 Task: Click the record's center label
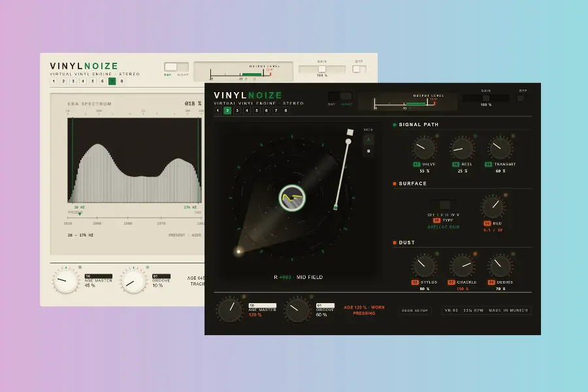(292, 198)
